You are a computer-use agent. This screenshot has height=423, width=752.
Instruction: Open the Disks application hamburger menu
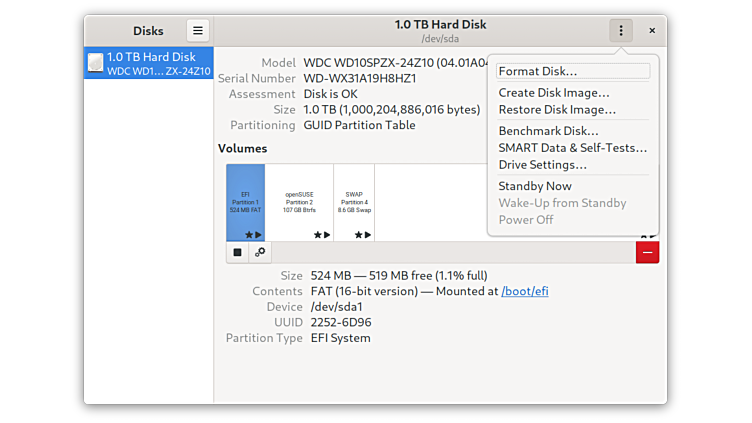pos(197,31)
